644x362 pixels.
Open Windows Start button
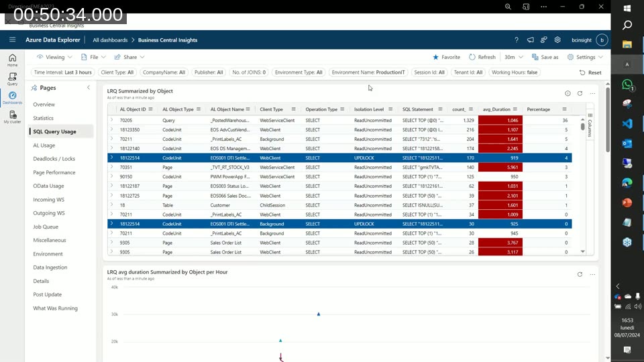pyautogui.click(x=627, y=8)
